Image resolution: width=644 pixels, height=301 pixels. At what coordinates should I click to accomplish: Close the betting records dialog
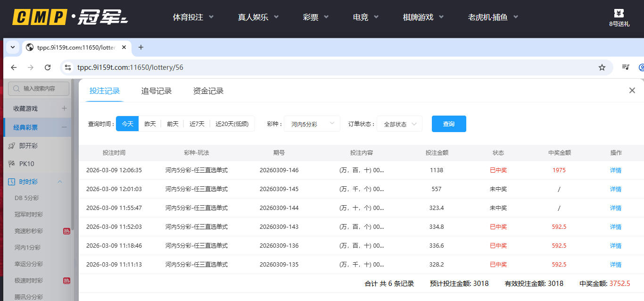(x=632, y=91)
